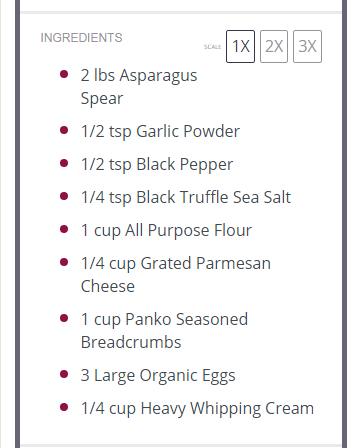Switch recipe scale to 2X
Viewport: 361px width, 448px height.
[x=274, y=46]
